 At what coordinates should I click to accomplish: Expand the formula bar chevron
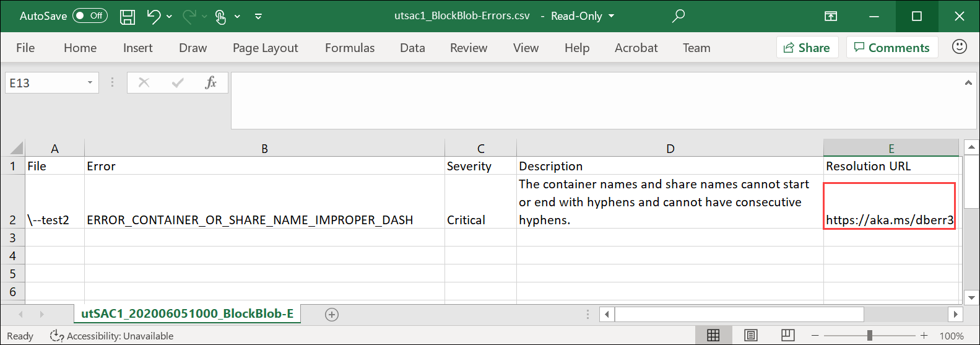tap(968, 83)
